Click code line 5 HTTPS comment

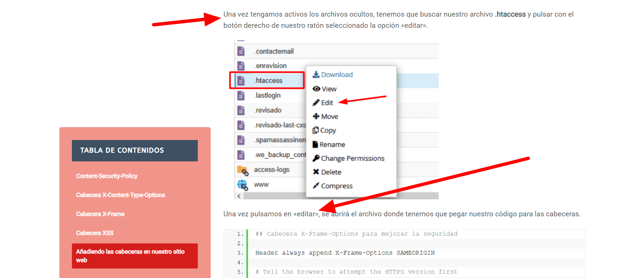pos(356,272)
